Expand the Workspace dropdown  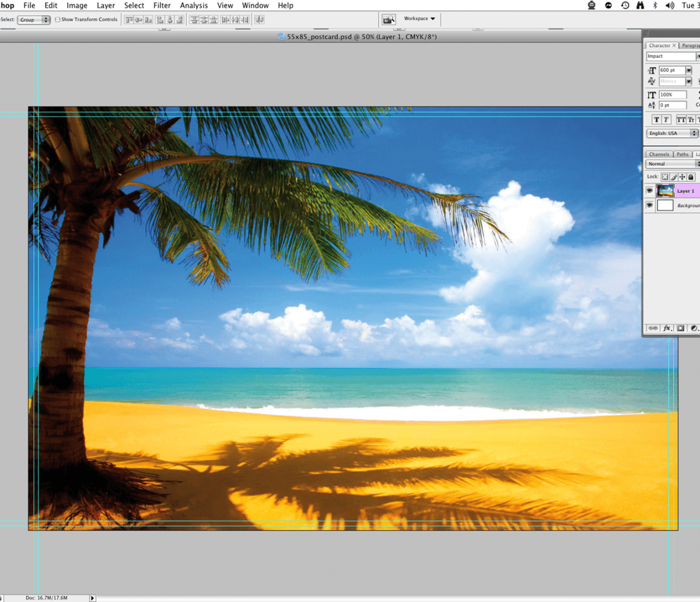(x=419, y=19)
